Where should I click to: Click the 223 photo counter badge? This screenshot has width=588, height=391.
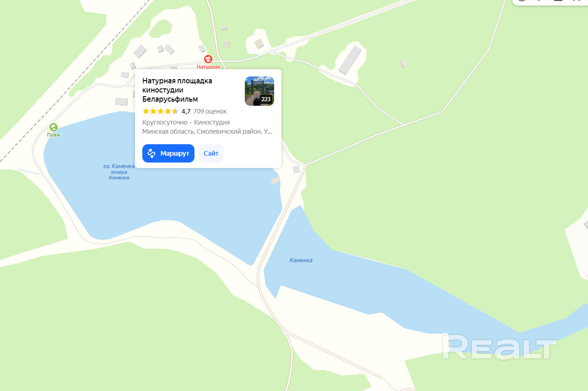tap(266, 99)
